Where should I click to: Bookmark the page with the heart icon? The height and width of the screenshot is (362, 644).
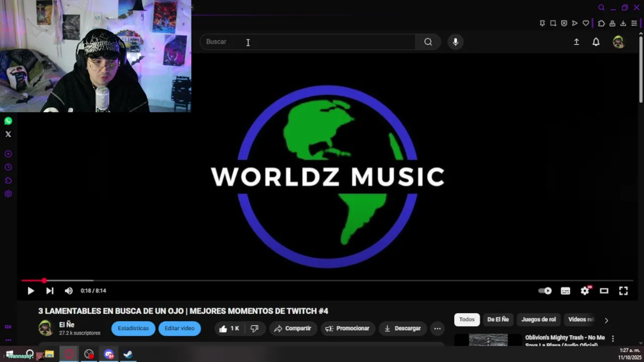tap(586, 23)
